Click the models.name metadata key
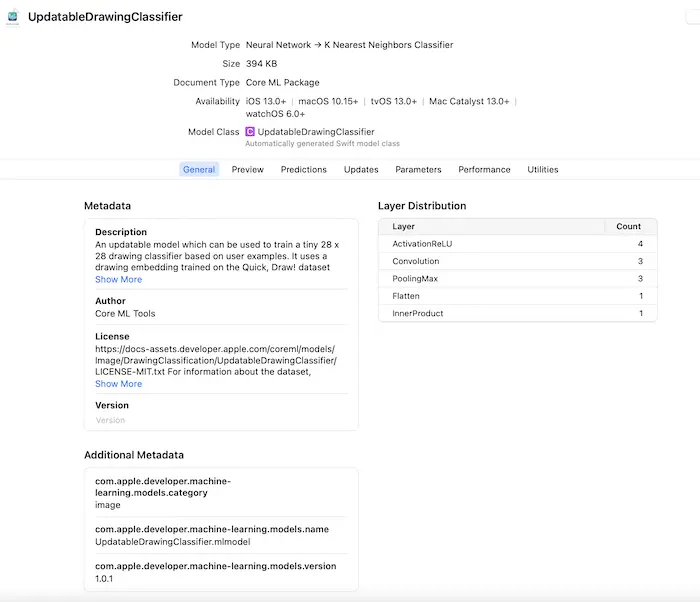Screen dimensions: 700x602 tap(212, 529)
